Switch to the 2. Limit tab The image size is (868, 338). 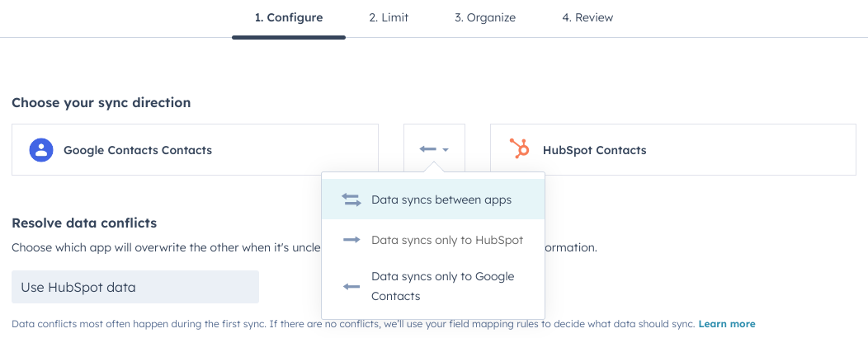click(x=389, y=17)
